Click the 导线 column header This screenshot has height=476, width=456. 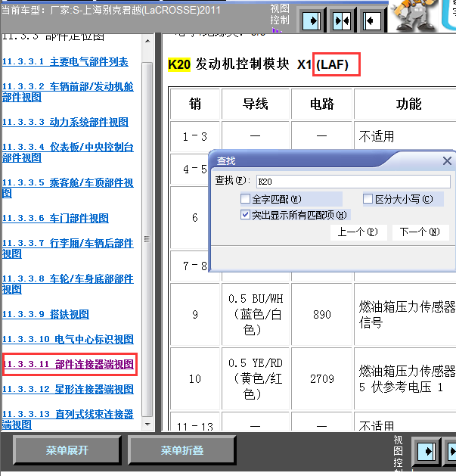(255, 104)
